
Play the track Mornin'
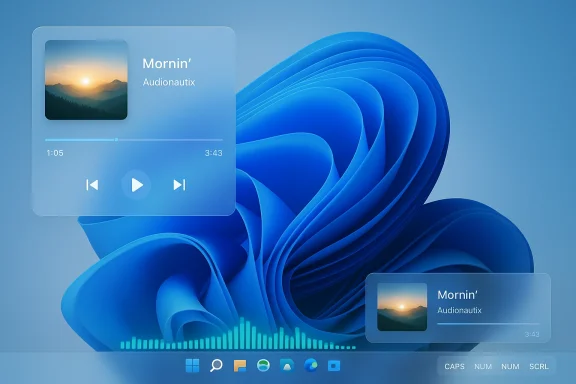coord(136,185)
